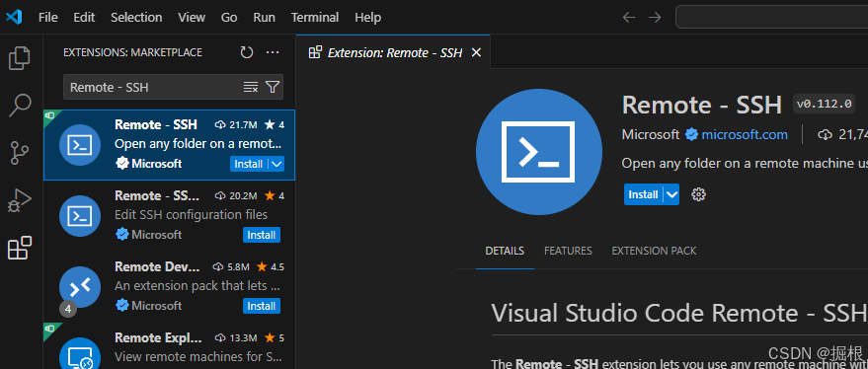This screenshot has height=369, width=868.
Task: Click the EXTENSIONS: MARKETPLACE header
Action: coord(133,52)
